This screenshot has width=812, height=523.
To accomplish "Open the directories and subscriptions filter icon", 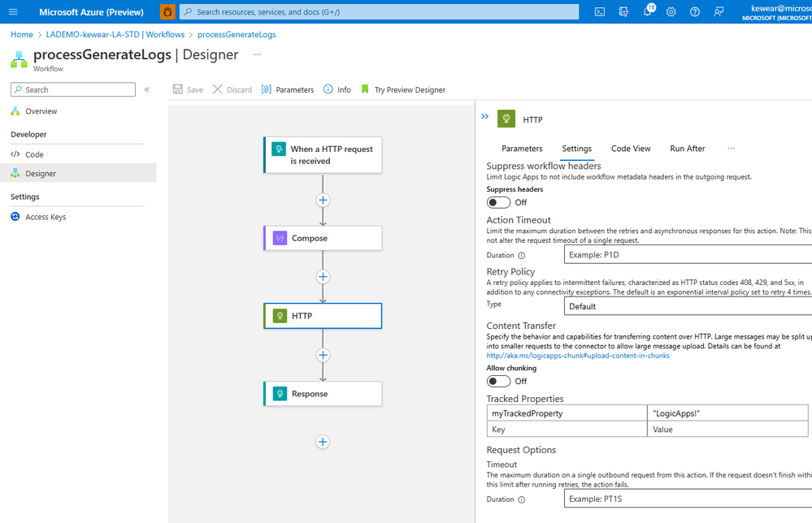I will (x=623, y=12).
